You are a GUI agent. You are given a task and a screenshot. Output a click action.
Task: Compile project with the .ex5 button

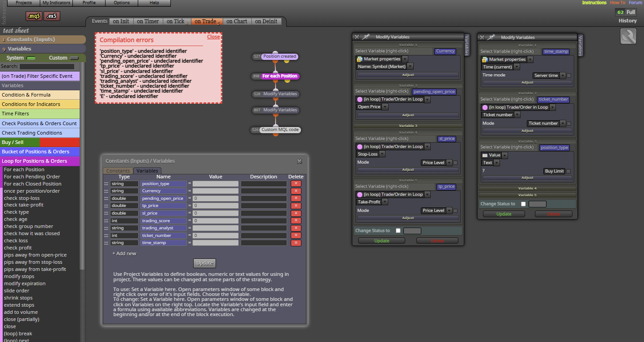pos(52,16)
